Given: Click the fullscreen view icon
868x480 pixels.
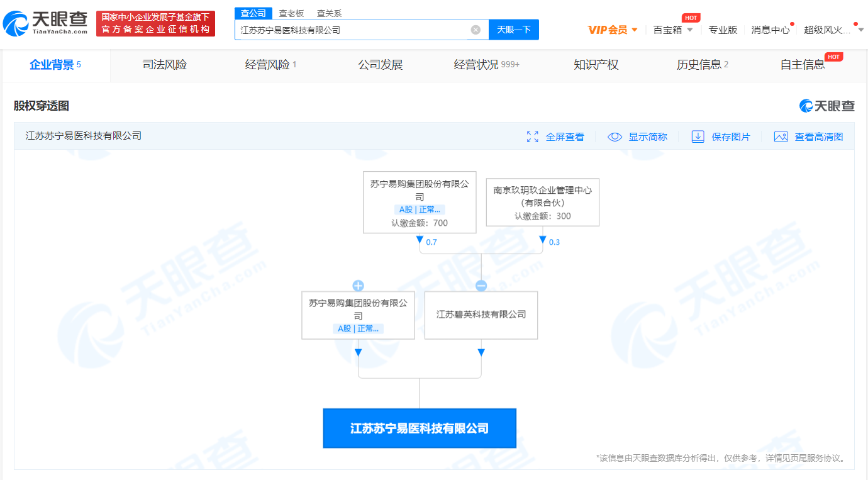Looking at the screenshot, I should (x=533, y=137).
